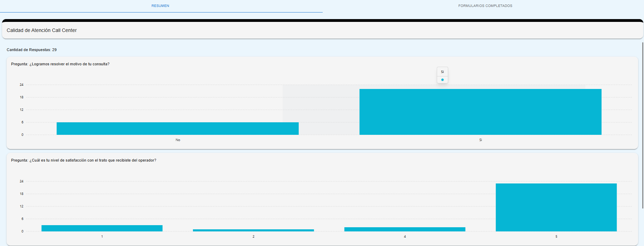Image resolution: width=644 pixels, height=246 pixels.
Task: Select the 'Cantidad de Respuestas: 29' text
Action: click(x=32, y=50)
